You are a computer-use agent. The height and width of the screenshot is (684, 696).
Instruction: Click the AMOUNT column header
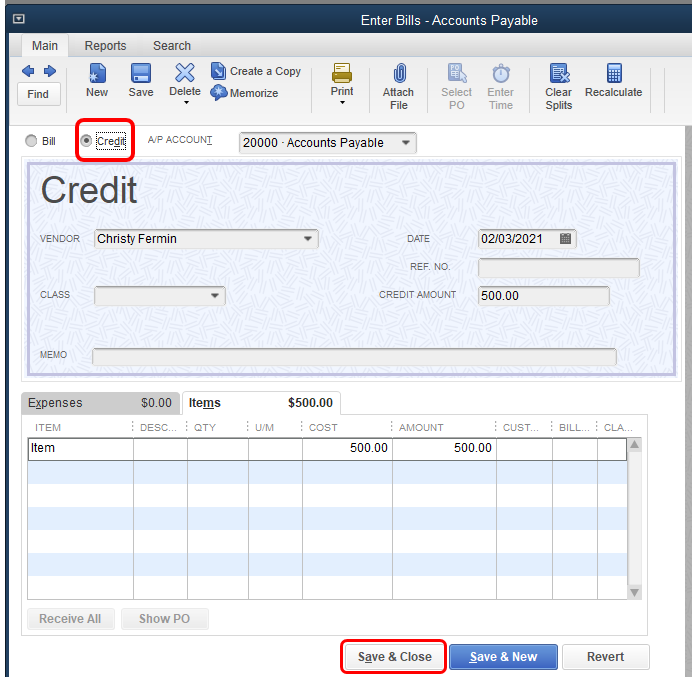point(421,427)
